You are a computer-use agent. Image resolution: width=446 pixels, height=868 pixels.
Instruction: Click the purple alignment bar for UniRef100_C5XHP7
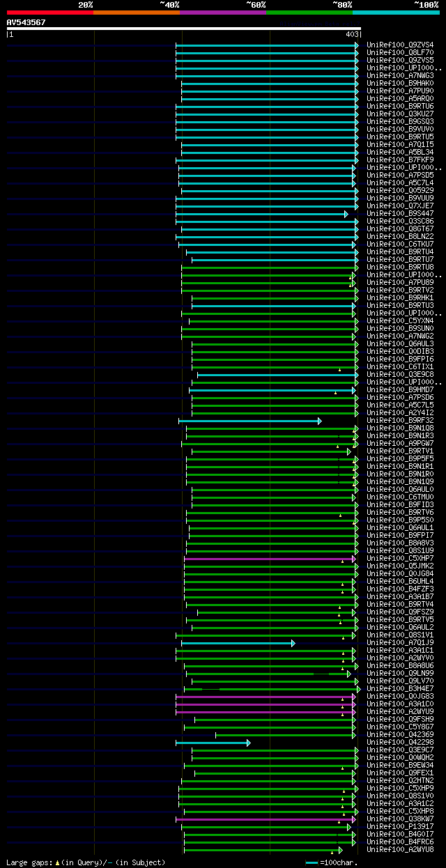[270, 559]
